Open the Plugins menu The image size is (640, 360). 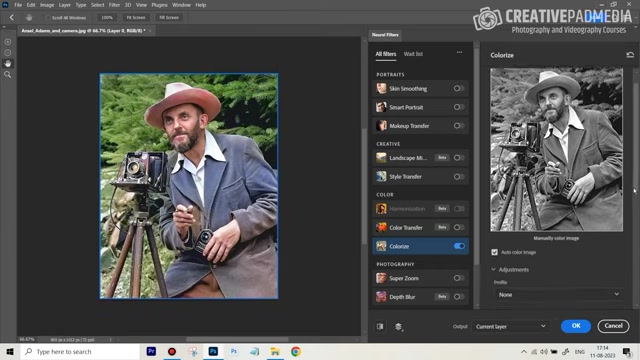point(159,5)
